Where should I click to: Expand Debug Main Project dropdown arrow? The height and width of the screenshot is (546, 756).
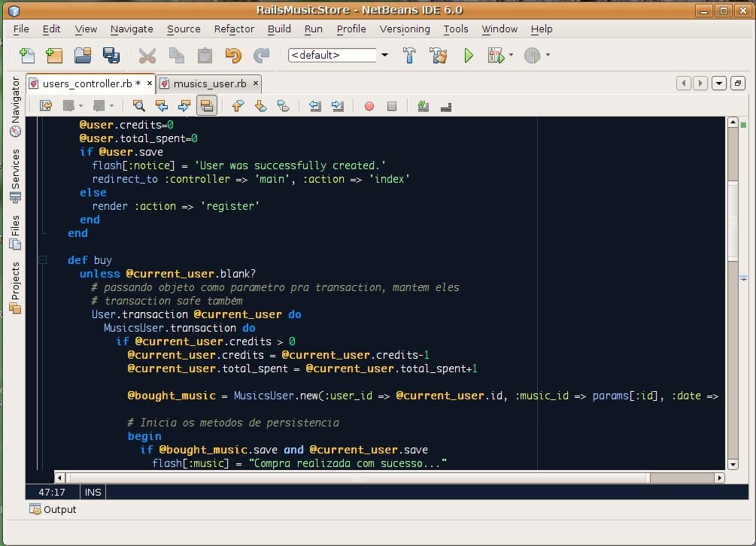click(511, 55)
